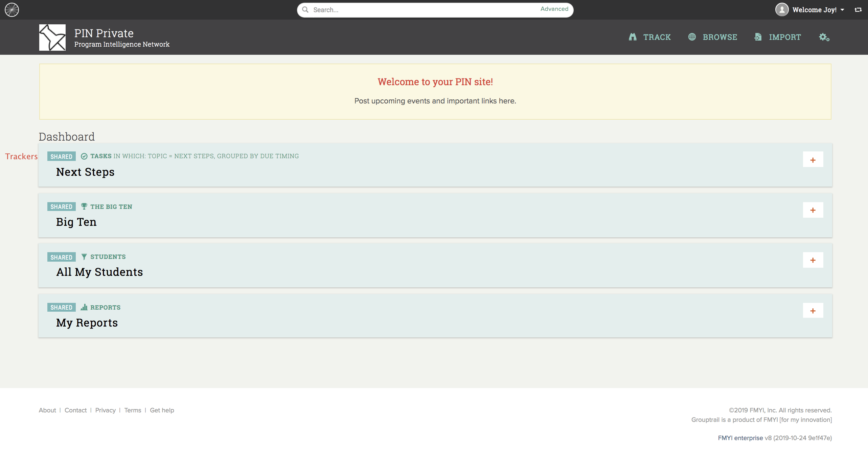The height and width of the screenshot is (455, 868).
Task: Expand the My Reports tracker panel
Action: pos(813,311)
